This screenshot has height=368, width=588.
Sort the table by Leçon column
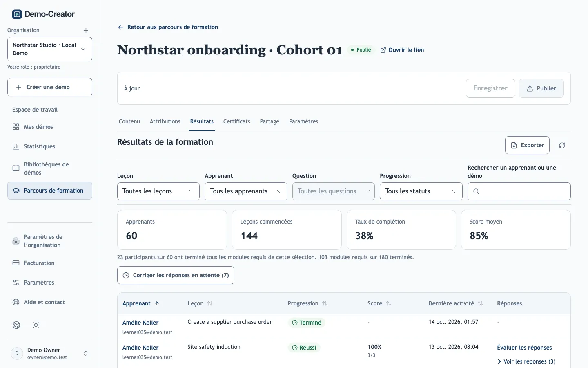tap(200, 303)
